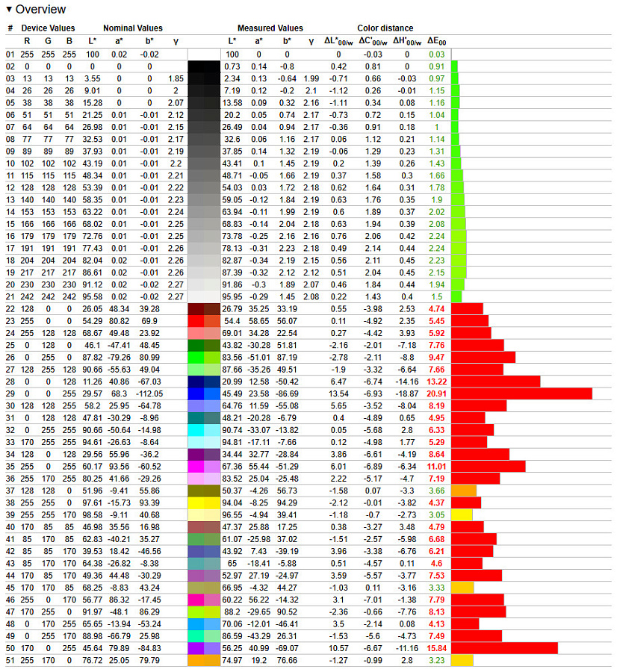Select the black color swatch in row 02
This screenshot has height=672, width=617.
pyautogui.click(x=204, y=66)
